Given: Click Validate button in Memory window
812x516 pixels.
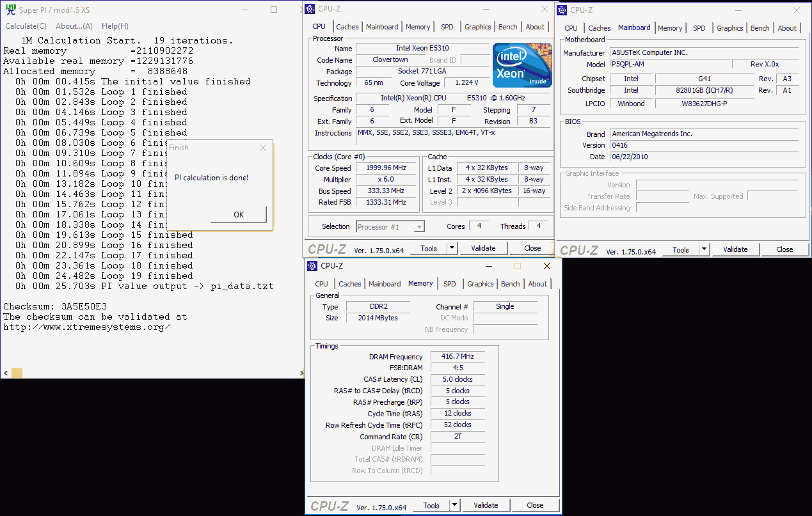Looking at the screenshot, I should pyautogui.click(x=486, y=505).
